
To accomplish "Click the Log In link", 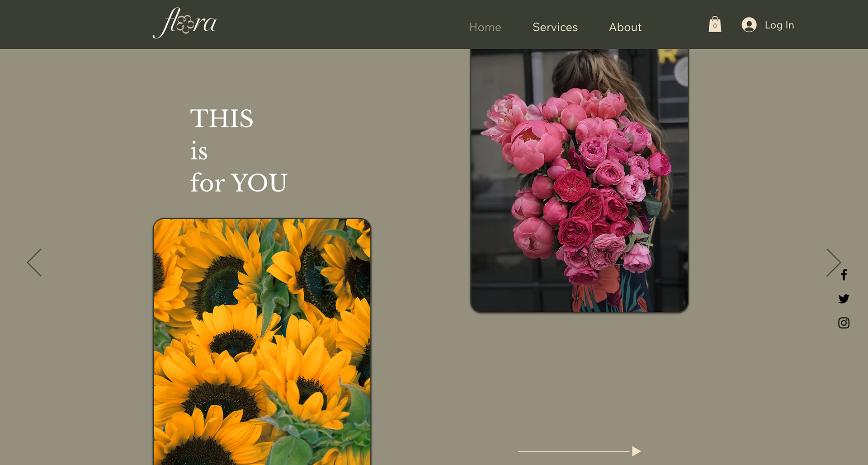I will 779,25.
